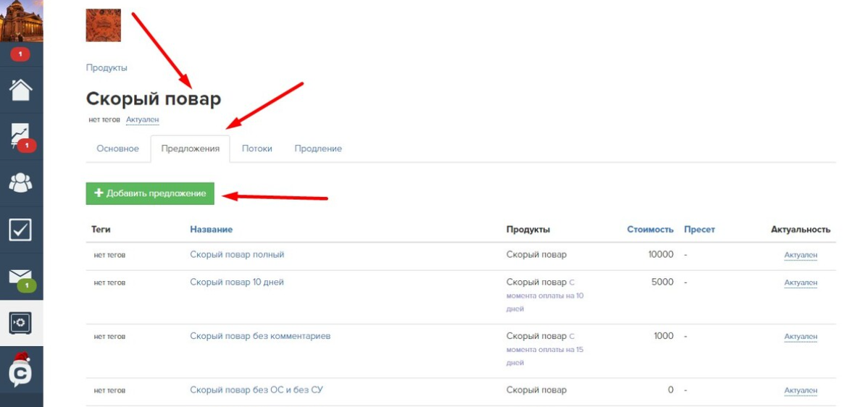Click the cost value 10000
This screenshot has width=868, height=407.
point(660,255)
